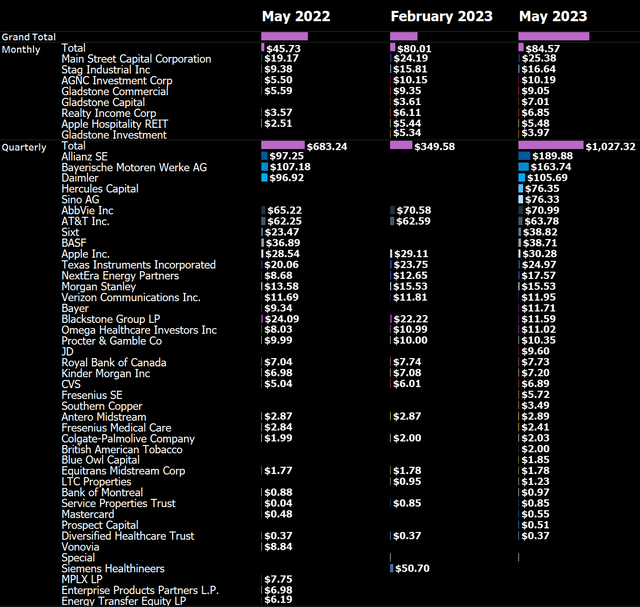Click Sino AG value $76.33
Viewport: 640px width, 607px height.
542,199
